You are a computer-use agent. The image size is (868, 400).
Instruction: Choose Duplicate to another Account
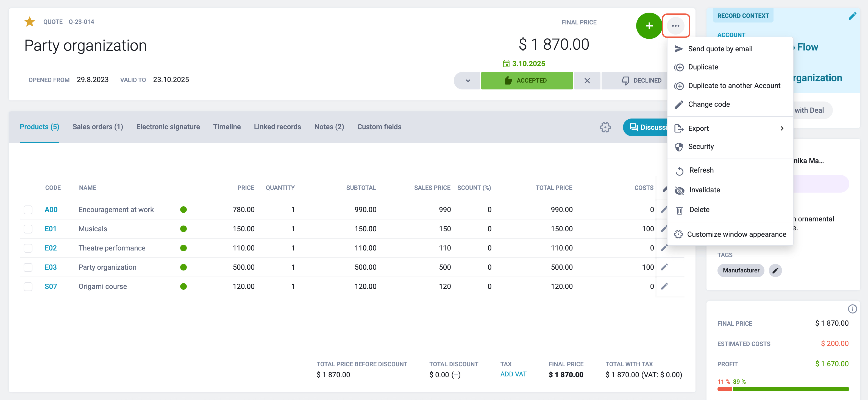pyautogui.click(x=730, y=86)
